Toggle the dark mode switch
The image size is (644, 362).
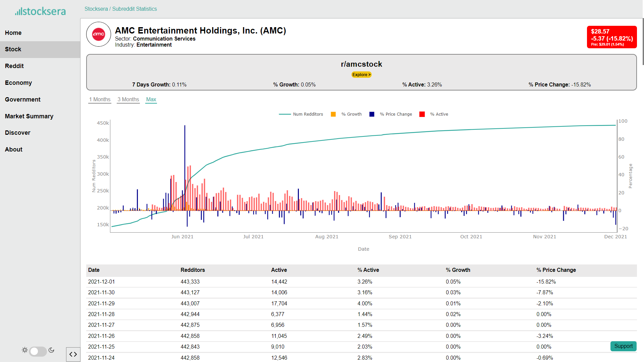click(38, 351)
